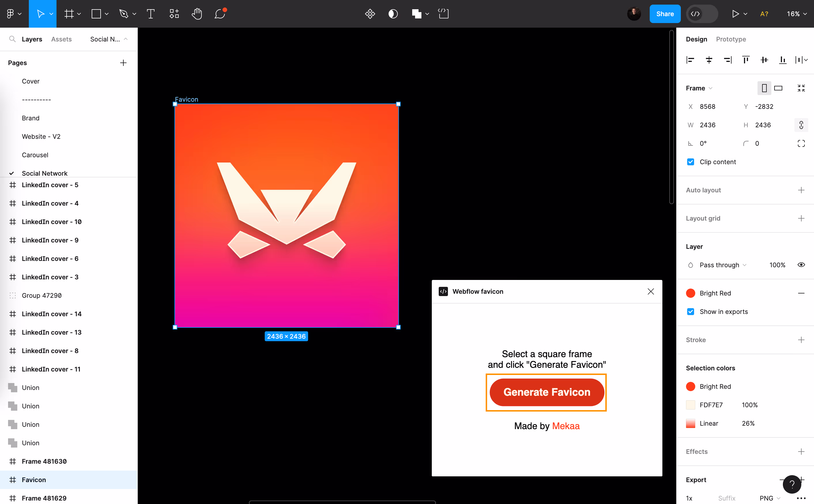Open the Mekaa link
The width and height of the screenshot is (814, 504).
566,426
